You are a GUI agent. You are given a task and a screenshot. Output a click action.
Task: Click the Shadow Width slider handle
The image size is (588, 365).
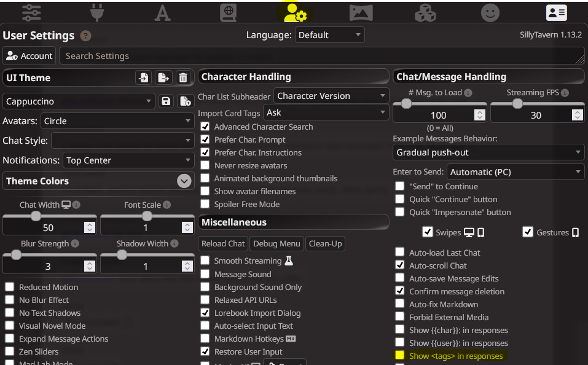pyautogui.click(x=122, y=255)
